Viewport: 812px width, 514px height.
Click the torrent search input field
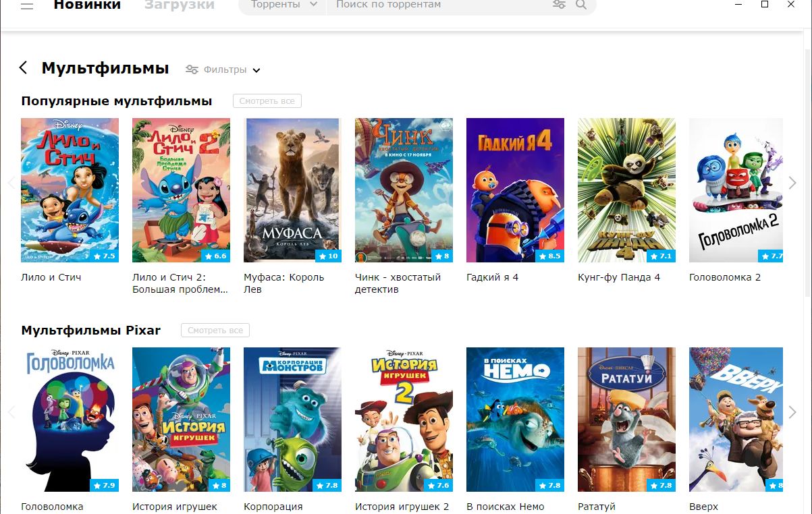(x=439, y=5)
